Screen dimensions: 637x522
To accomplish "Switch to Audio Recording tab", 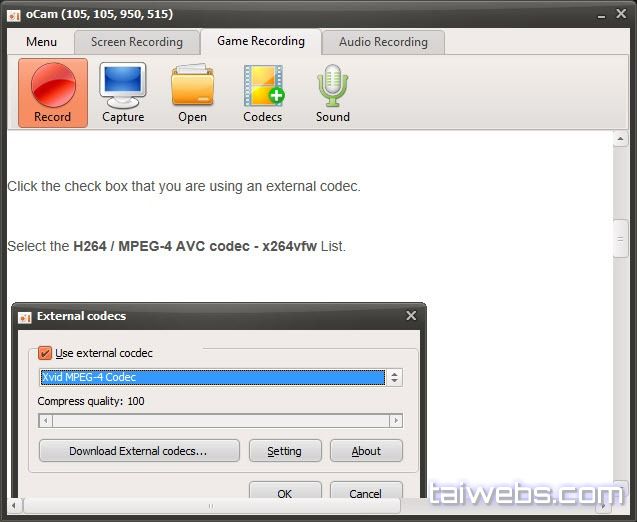I will [x=383, y=42].
